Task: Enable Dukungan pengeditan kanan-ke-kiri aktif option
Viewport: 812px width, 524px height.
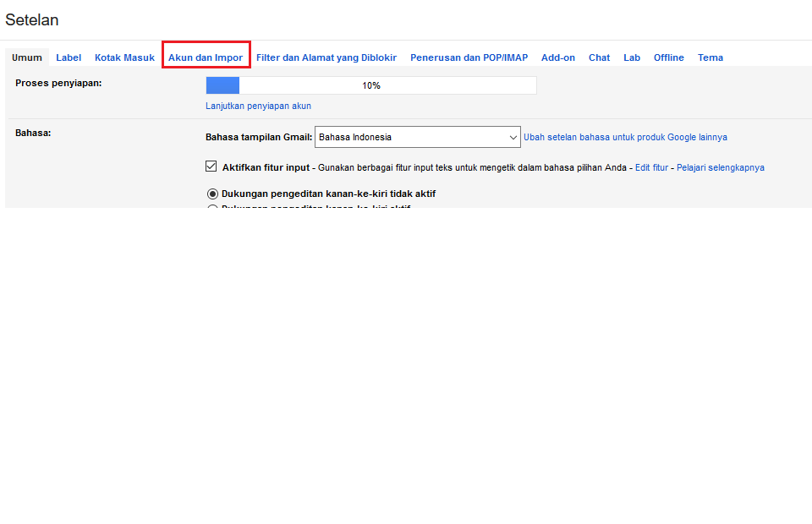Action: tap(213, 209)
